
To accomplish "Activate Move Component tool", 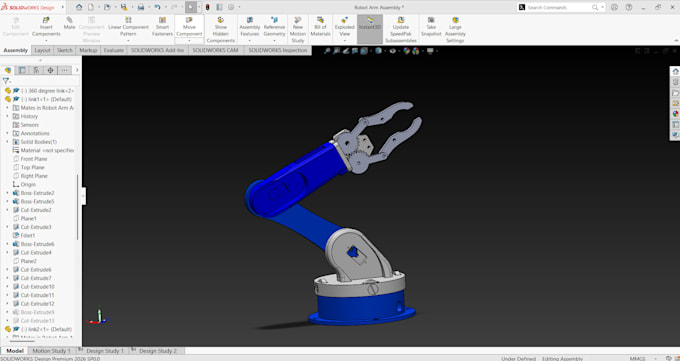I will coord(189,26).
